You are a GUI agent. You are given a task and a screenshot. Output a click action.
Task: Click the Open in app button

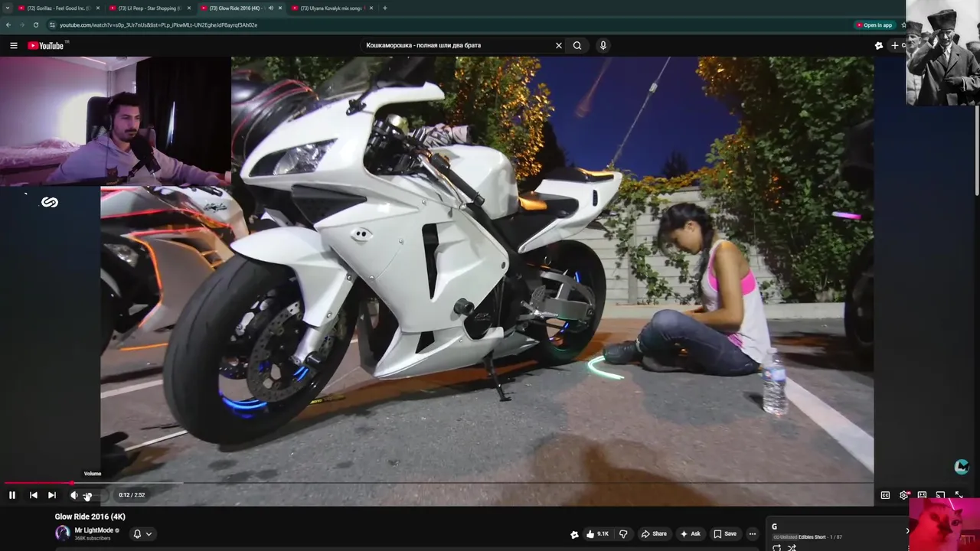(x=874, y=24)
